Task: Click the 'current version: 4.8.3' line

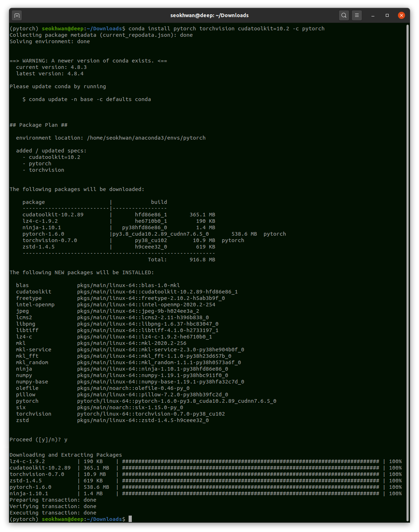Action: (51, 67)
